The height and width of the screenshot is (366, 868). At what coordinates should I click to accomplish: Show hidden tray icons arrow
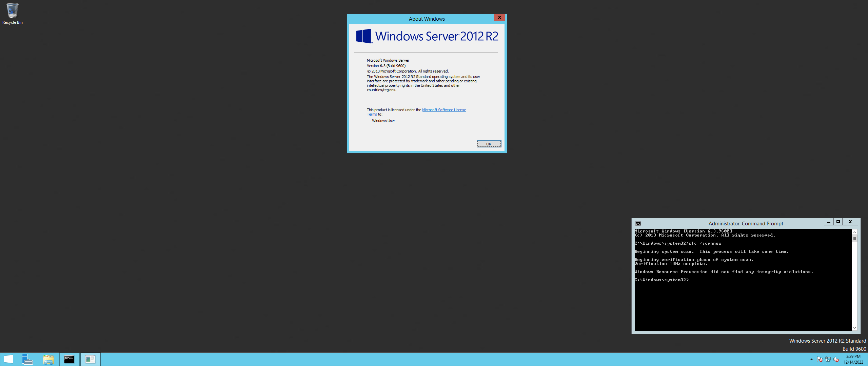click(811, 359)
